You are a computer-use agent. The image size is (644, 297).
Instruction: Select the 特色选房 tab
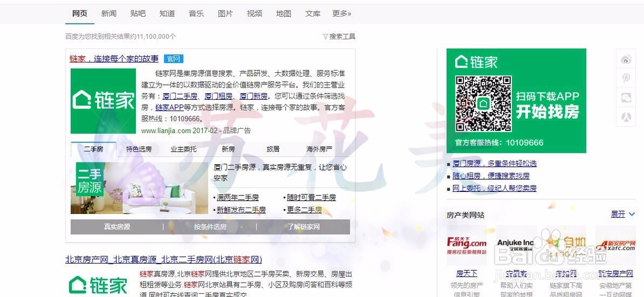(139, 149)
